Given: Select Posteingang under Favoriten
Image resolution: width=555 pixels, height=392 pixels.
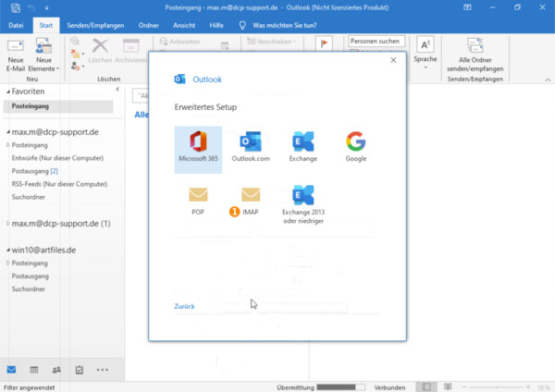Looking at the screenshot, I should point(58,106).
